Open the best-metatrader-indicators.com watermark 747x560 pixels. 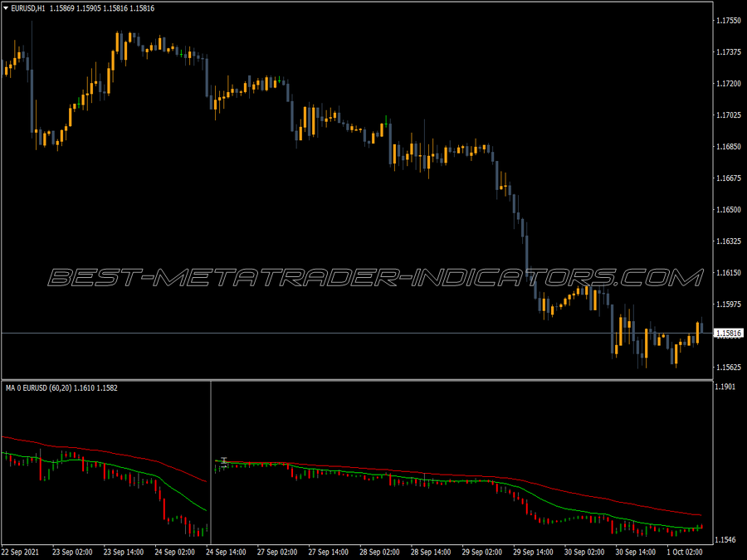pyautogui.click(x=375, y=278)
